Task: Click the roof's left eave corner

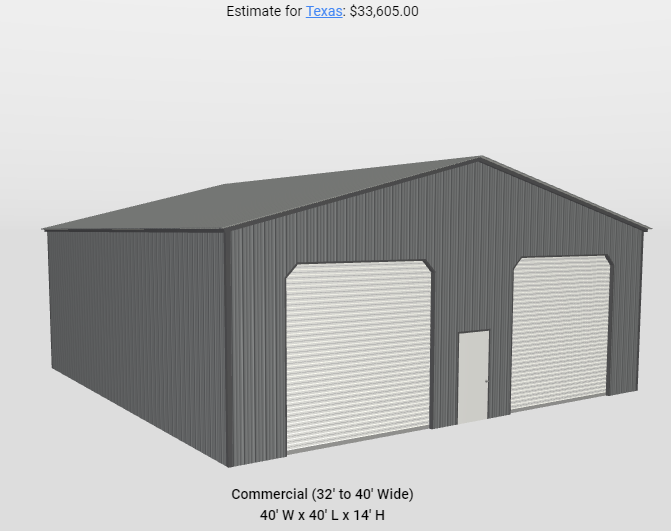Action: [46, 230]
